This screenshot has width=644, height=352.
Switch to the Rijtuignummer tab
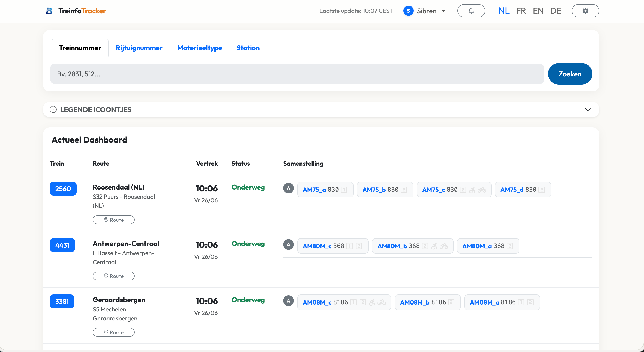(x=139, y=48)
